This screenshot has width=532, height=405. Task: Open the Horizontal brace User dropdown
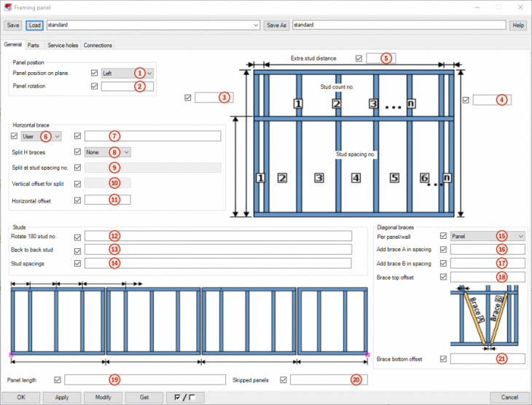tap(41, 136)
